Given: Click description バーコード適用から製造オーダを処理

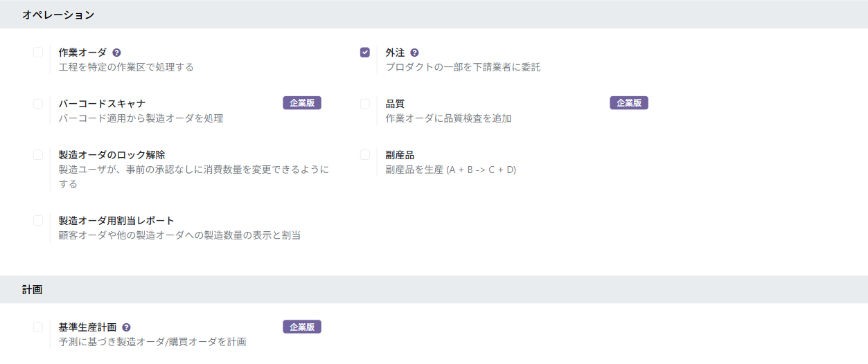Looking at the screenshot, I should (141, 118).
